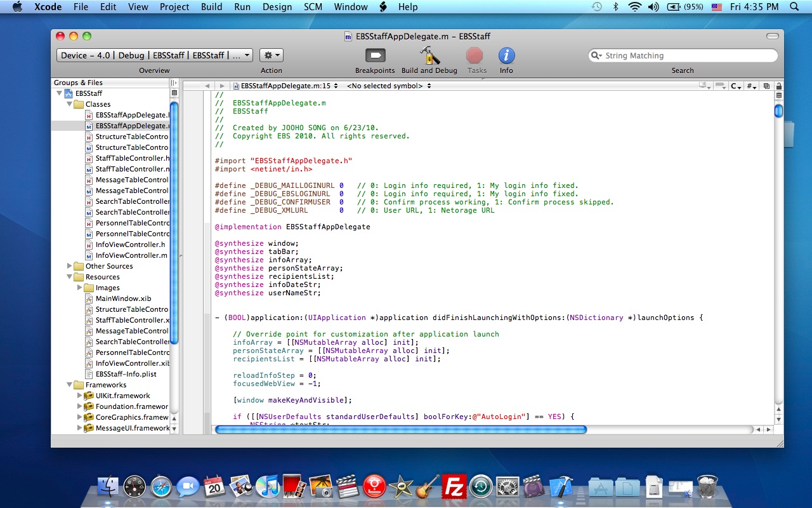Click the Breakpoints toolbar icon
812x508 pixels.
pos(375,56)
